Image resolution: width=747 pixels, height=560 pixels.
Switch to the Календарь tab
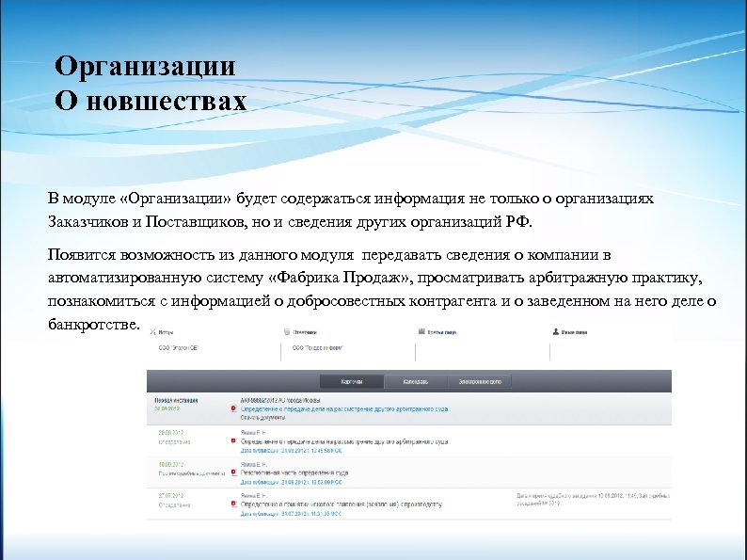click(416, 382)
